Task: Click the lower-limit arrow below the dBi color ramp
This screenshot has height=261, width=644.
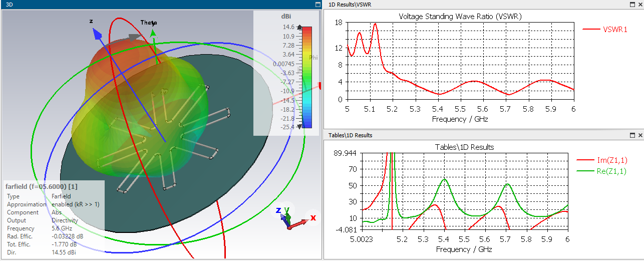Action: [299, 127]
